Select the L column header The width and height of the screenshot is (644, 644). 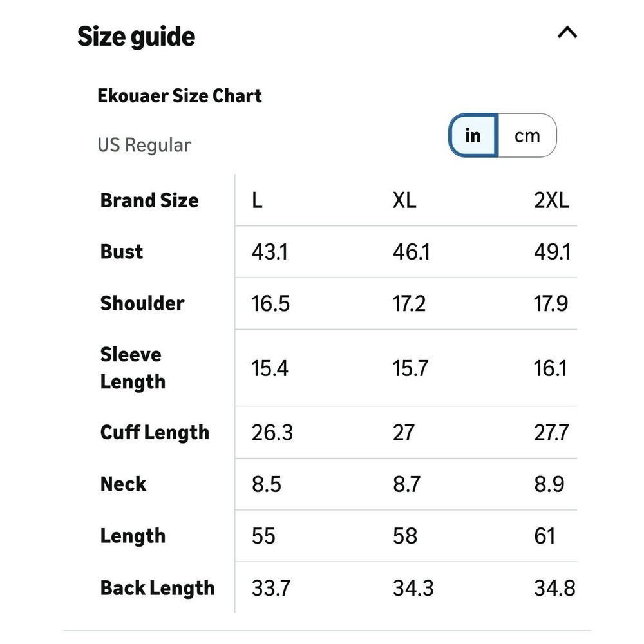257,201
